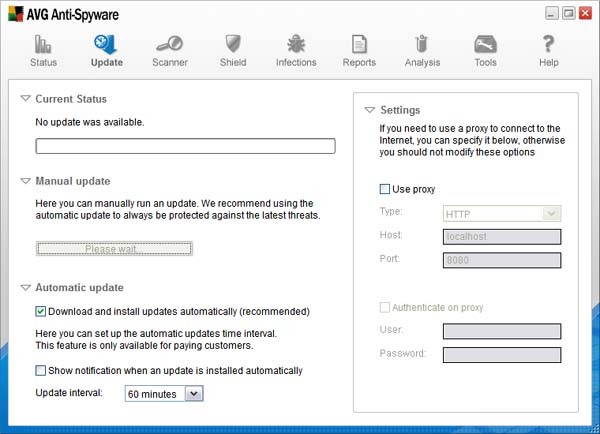Click the 'Settings' heading text
The height and width of the screenshot is (434, 600).
400,110
